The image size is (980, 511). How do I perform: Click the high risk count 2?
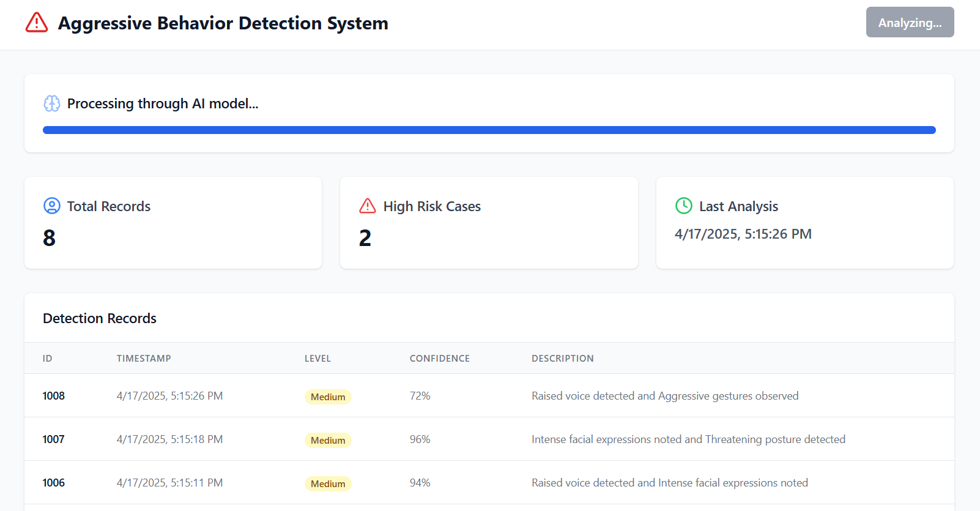point(365,238)
